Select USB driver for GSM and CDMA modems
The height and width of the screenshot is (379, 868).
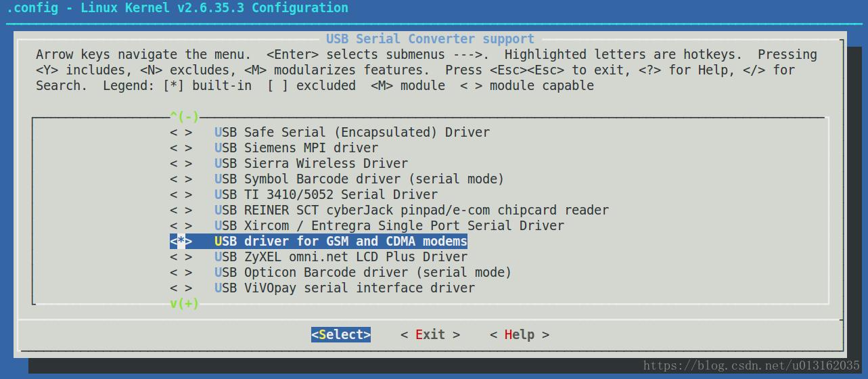(340, 241)
